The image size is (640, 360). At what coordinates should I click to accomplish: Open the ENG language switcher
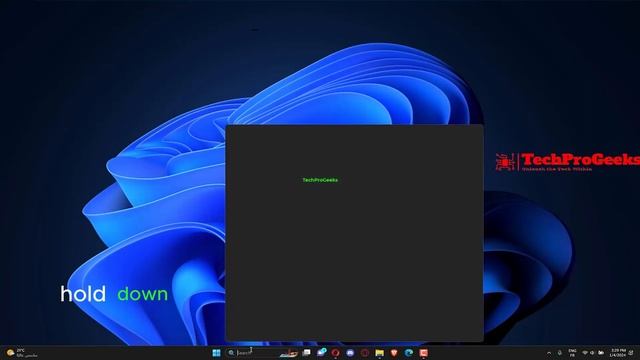click(572, 353)
